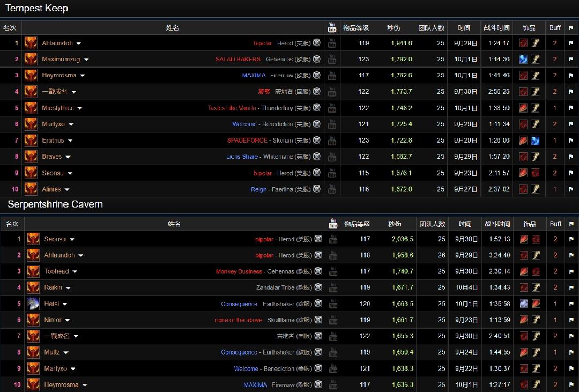Click the server icon beside Zandalar Tribe (欧服)
This screenshot has width=579, height=392.
[x=318, y=287]
